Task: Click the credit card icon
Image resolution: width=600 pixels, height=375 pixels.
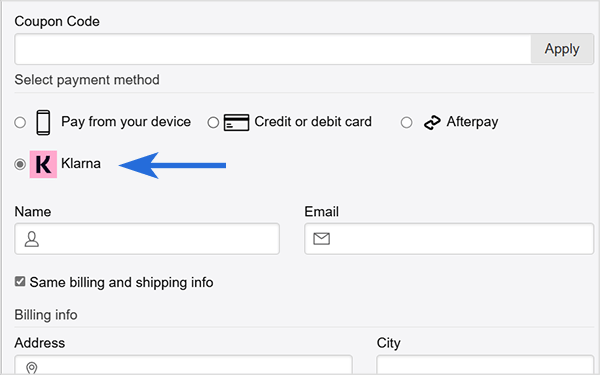Action: [236, 122]
